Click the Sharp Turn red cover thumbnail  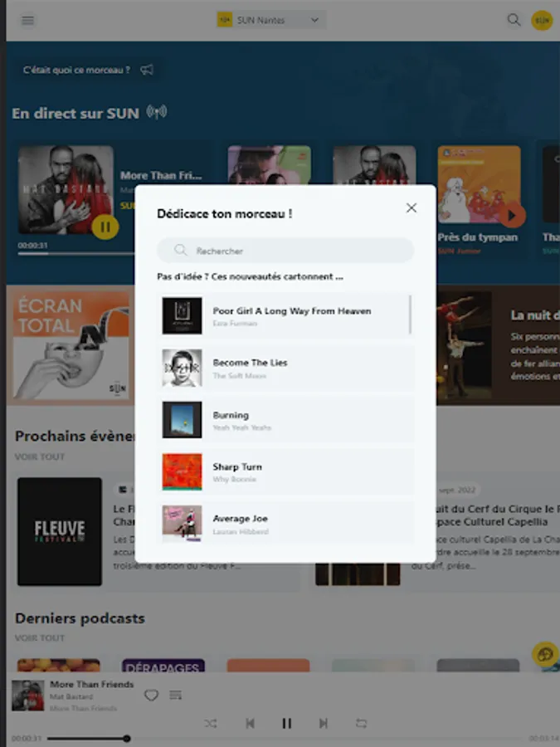[x=182, y=471]
